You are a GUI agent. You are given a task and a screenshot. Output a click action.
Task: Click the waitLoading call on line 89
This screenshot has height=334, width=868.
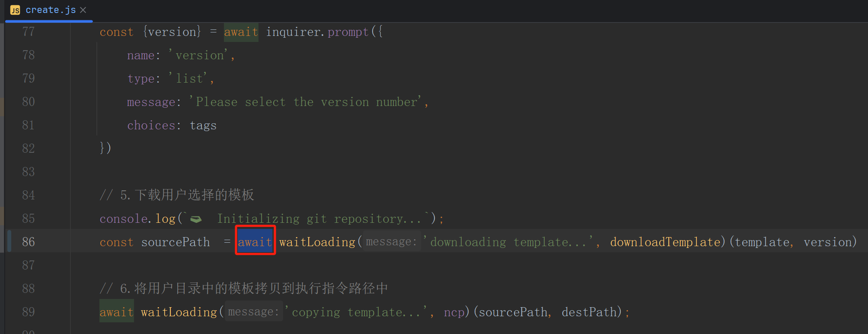coord(179,312)
